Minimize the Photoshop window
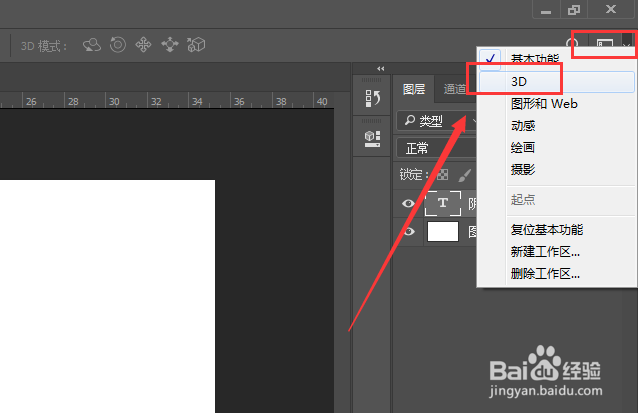The width and height of the screenshot is (638, 413). tap(546, 9)
